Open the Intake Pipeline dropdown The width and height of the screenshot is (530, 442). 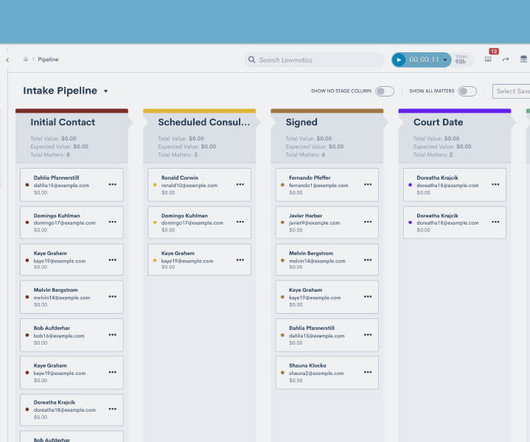106,91
